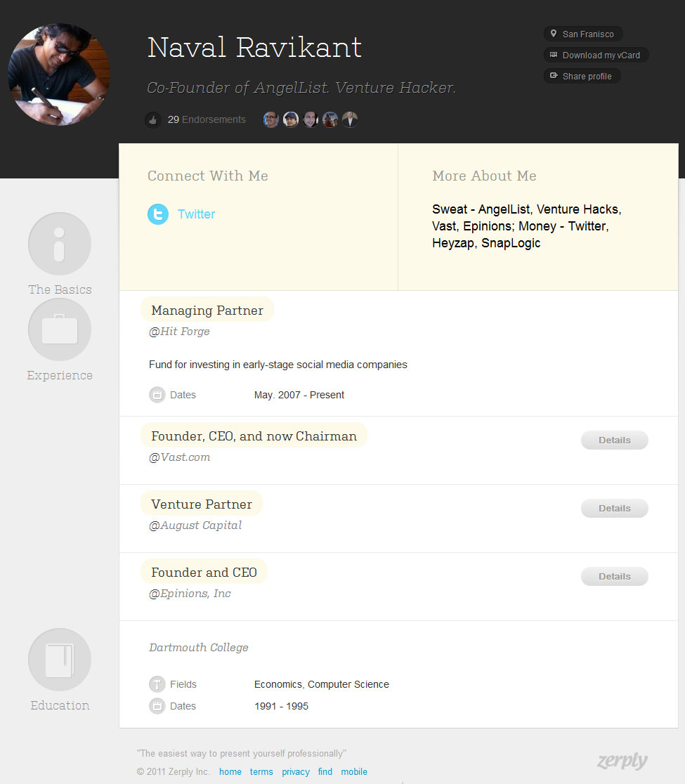This screenshot has height=784, width=685.
Task: Click the last endorser avatar
Action: (350, 119)
